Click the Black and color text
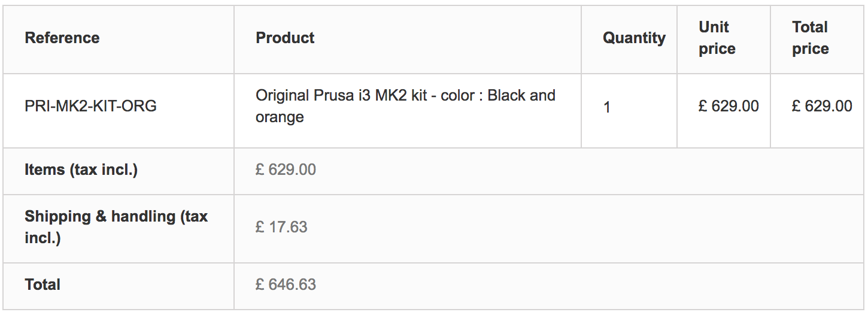The width and height of the screenshot is (868, 315). [x=521, y=96]
